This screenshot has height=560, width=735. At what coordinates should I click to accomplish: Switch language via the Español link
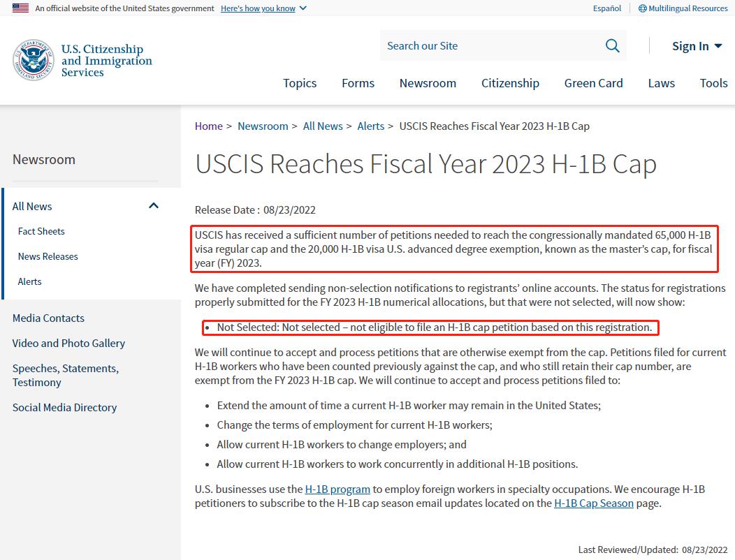point(606,8)
